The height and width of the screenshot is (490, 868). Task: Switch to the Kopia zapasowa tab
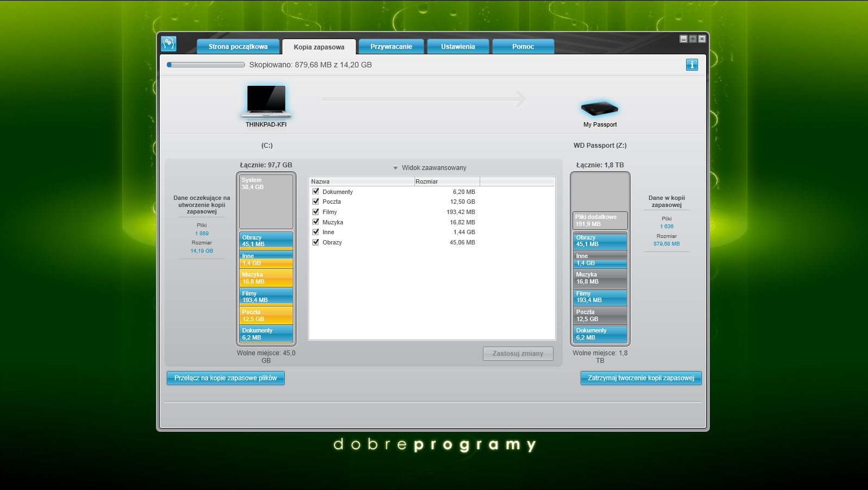pyautogui.click(x=319, y=47)
